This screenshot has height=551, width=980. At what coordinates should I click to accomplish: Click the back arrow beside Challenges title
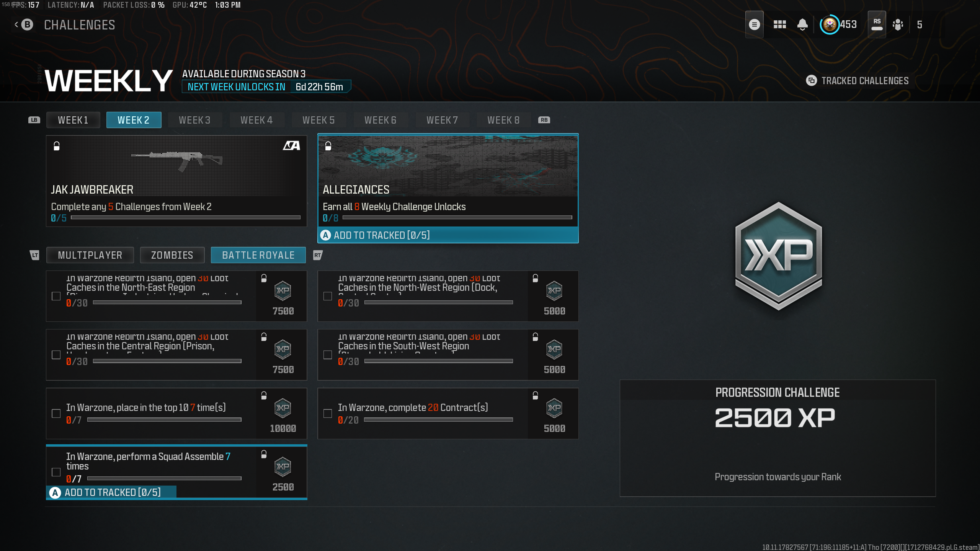point(16,24)
